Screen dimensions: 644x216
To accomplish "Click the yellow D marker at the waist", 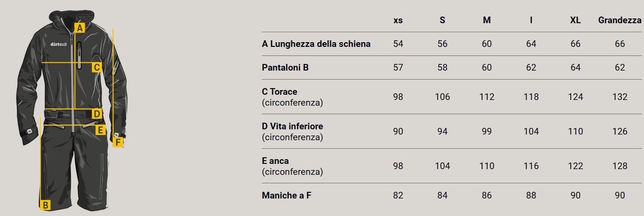I will click(97, 114).
